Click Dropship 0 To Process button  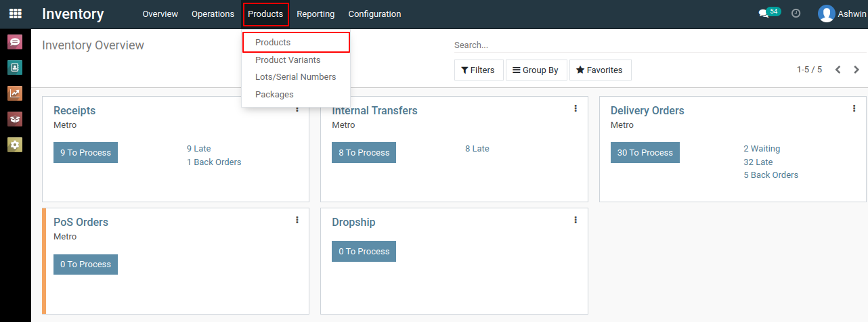(x=364, y=251)
